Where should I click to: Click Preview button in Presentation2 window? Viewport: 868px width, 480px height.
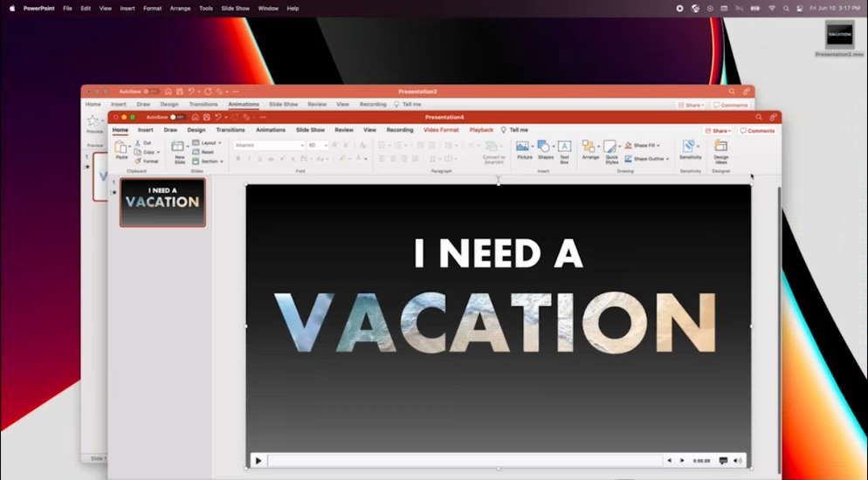click(94, 124)
